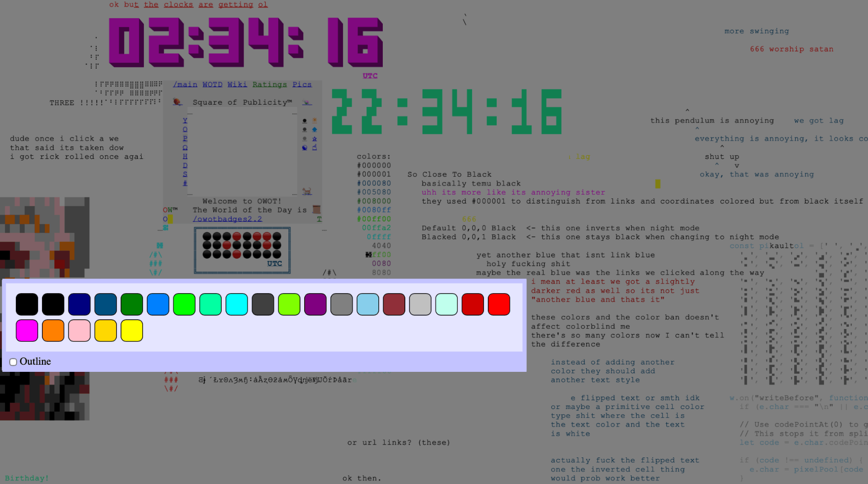Open the Wiki link
The image size is (868, 484).
(x=237, y=84)
